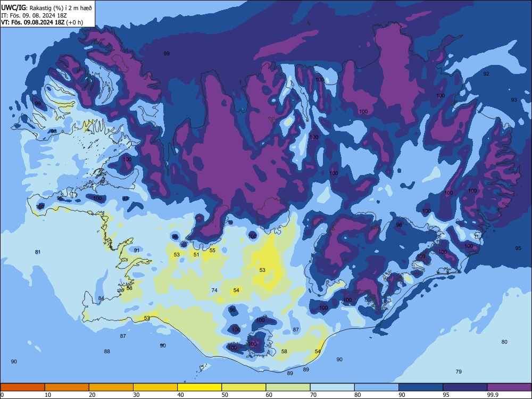The image size is (532, 399).
Task: Click the legend tick label '30'
Action: pos(136,395)
